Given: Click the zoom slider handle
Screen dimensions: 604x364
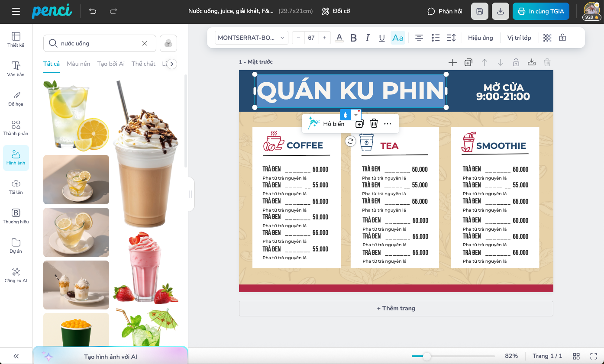Looking at the screenshot, I should pyautogui.click(x=427, y=356).
